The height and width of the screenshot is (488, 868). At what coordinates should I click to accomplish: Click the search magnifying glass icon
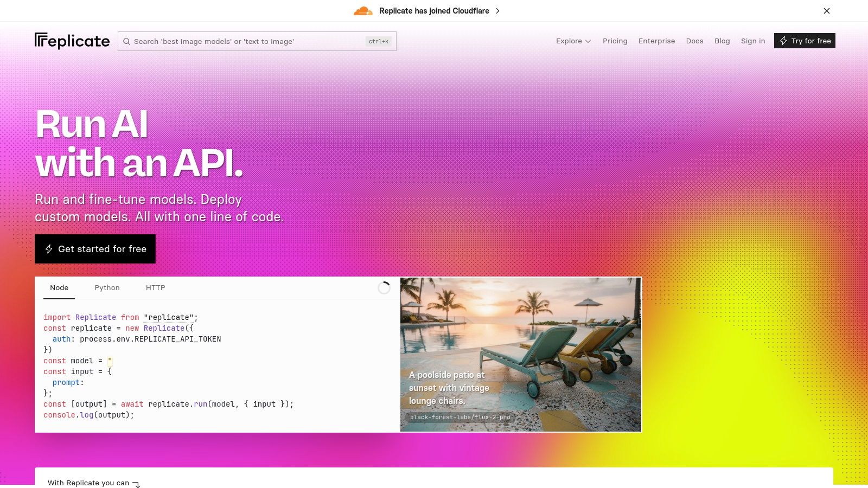click(126, 41)
